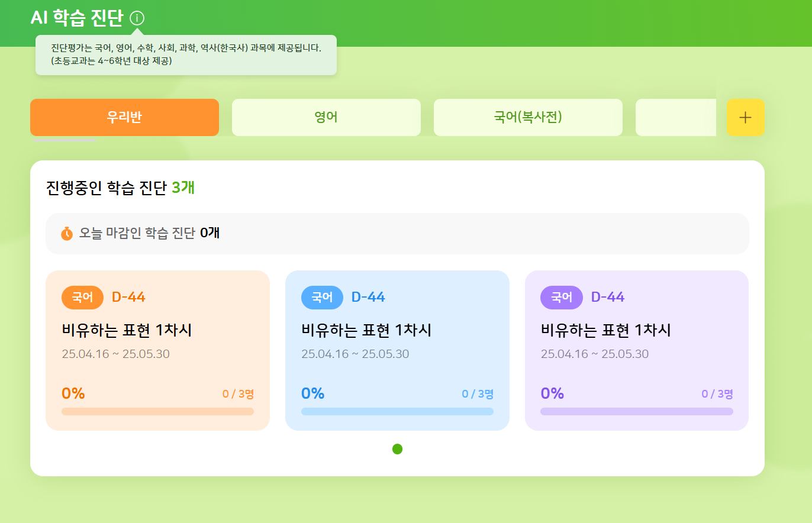Click the yellow plus button to add a class

745,117
